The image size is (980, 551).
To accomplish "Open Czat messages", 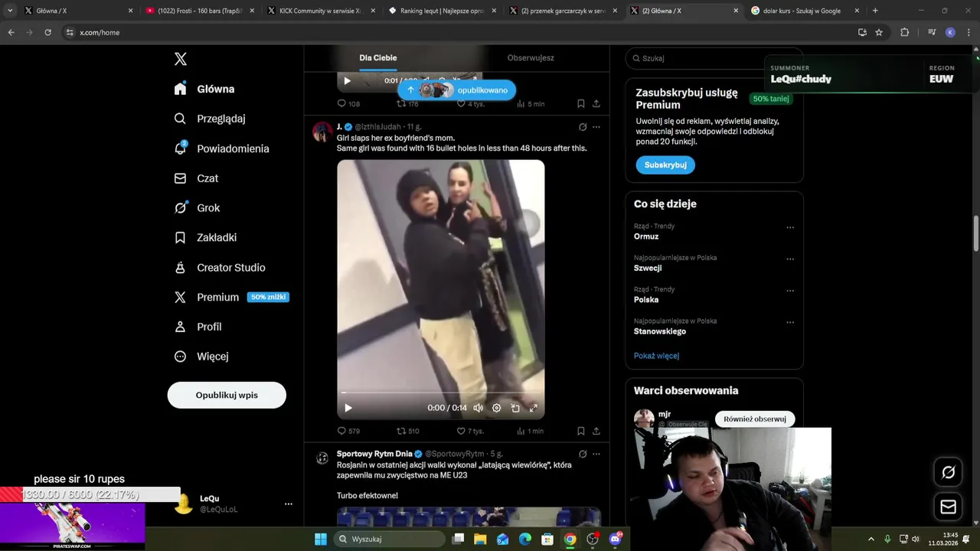I will [196, 178].
